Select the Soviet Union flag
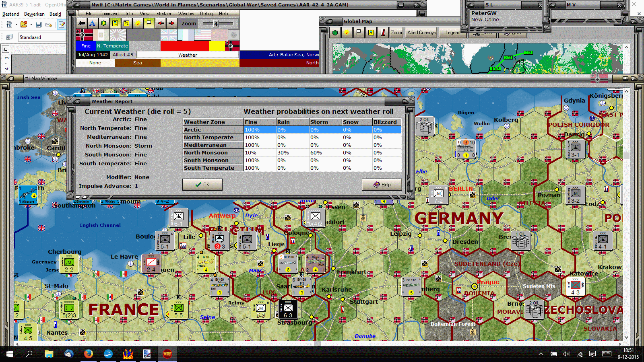Screen dimensions: 644x362 (x=219, y=35)
